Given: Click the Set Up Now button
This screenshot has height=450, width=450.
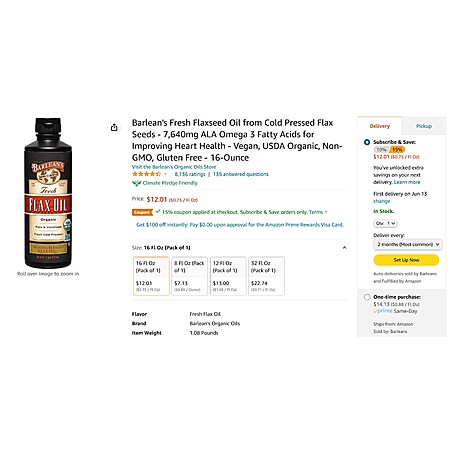Looking at the screenshot, I should [406, 260].
